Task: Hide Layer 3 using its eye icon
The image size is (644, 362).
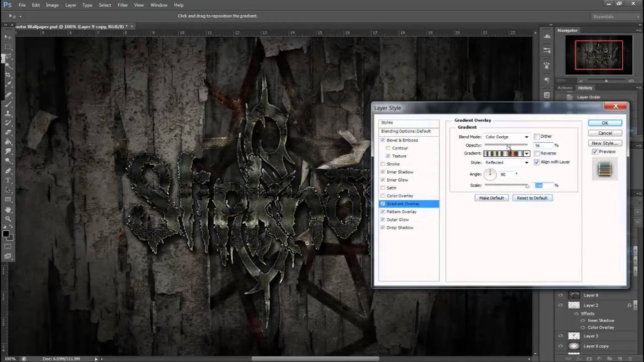Action: [x=560, y=336]
